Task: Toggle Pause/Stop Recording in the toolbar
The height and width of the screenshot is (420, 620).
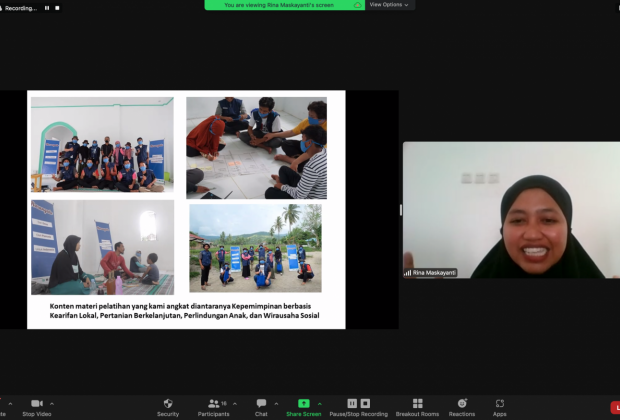Action: coord(358,403)
